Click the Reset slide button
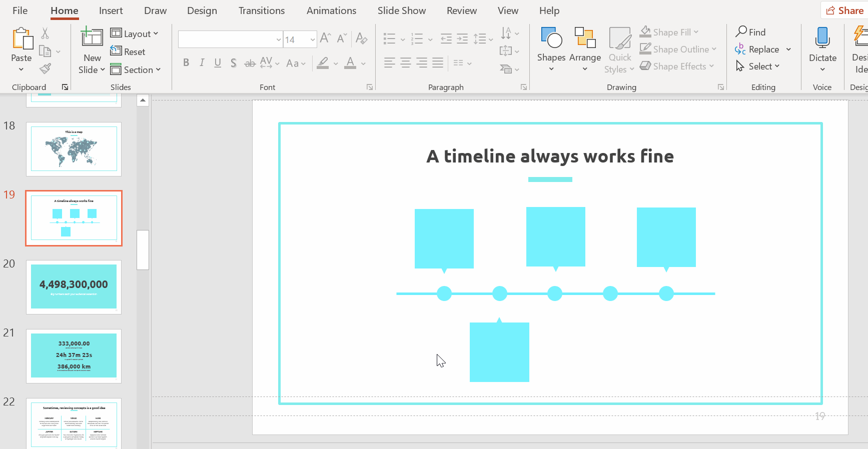 point(128,51)
